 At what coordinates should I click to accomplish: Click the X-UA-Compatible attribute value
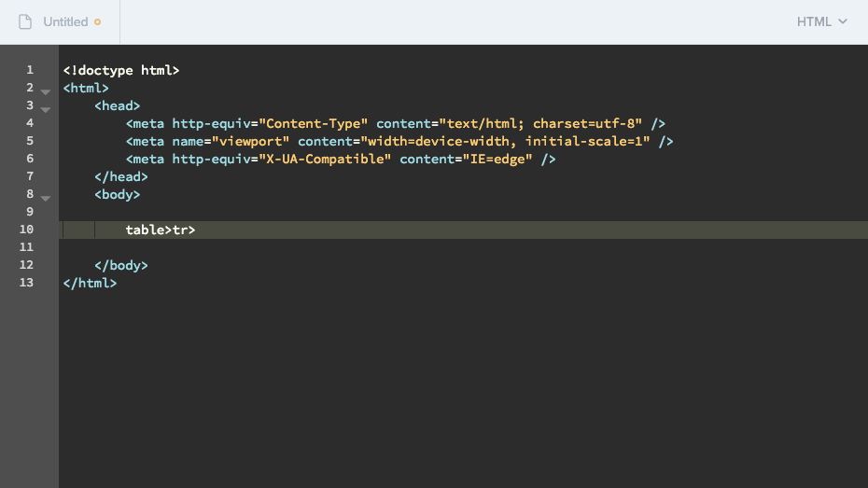325,159
